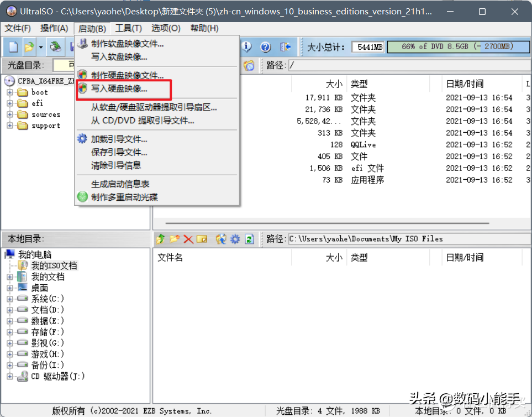The image size is (532, 417).
Task: Open the 文件(F) menu
Action: [x=18, y=28]
